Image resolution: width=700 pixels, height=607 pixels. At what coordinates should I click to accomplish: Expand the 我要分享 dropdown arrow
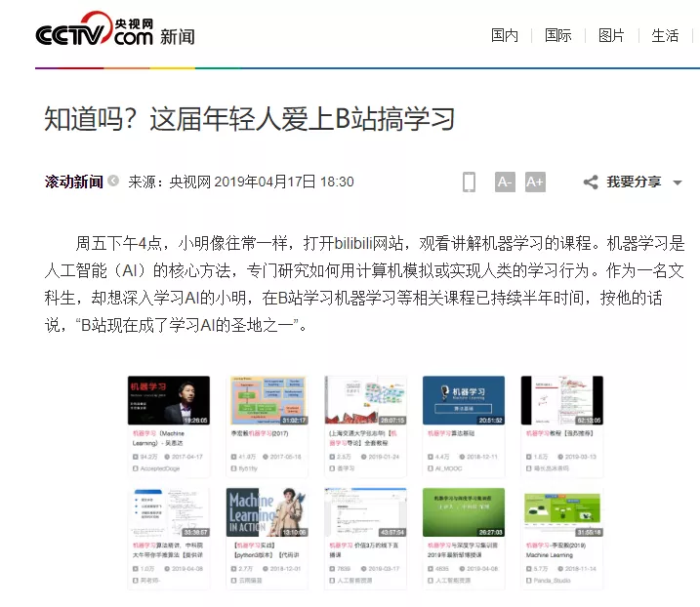point(678,182)
